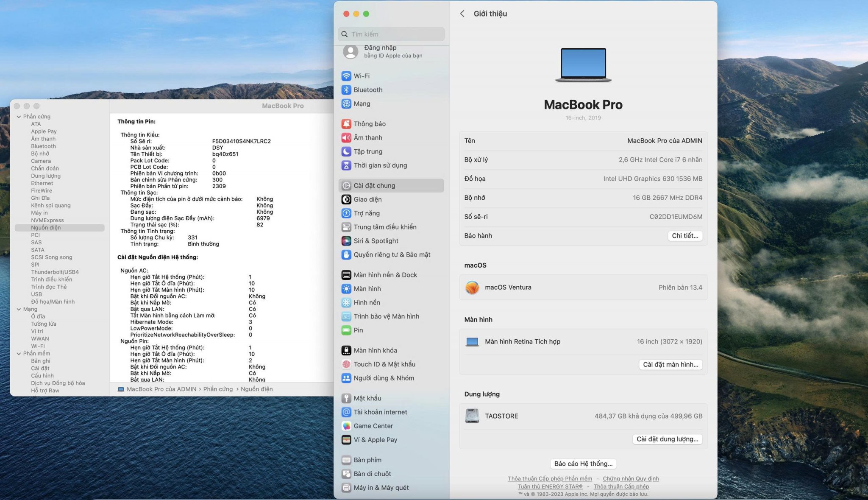Select the Mạng globe icon

346,103
